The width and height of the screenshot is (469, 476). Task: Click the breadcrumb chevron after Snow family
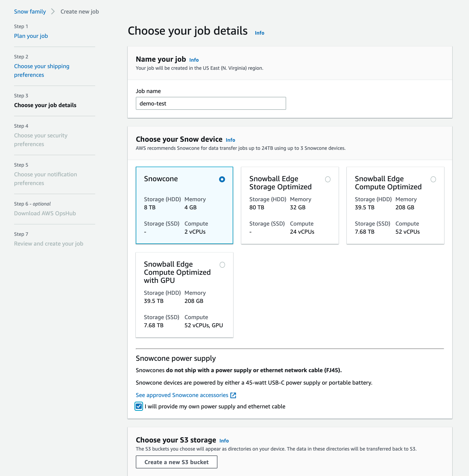pos(53,12)
